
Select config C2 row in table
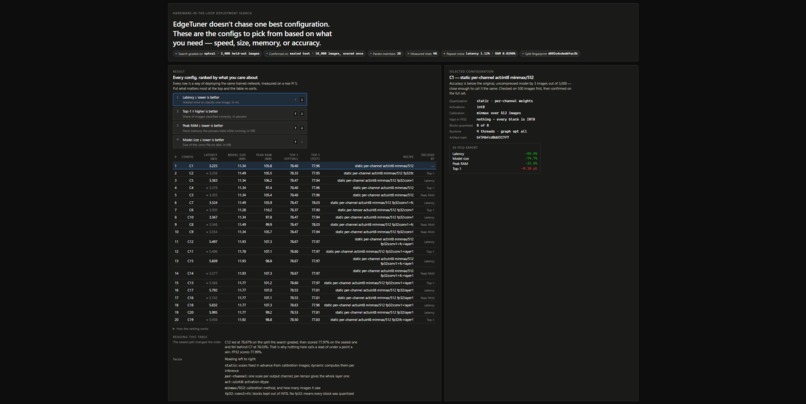(x=304, y=173)
